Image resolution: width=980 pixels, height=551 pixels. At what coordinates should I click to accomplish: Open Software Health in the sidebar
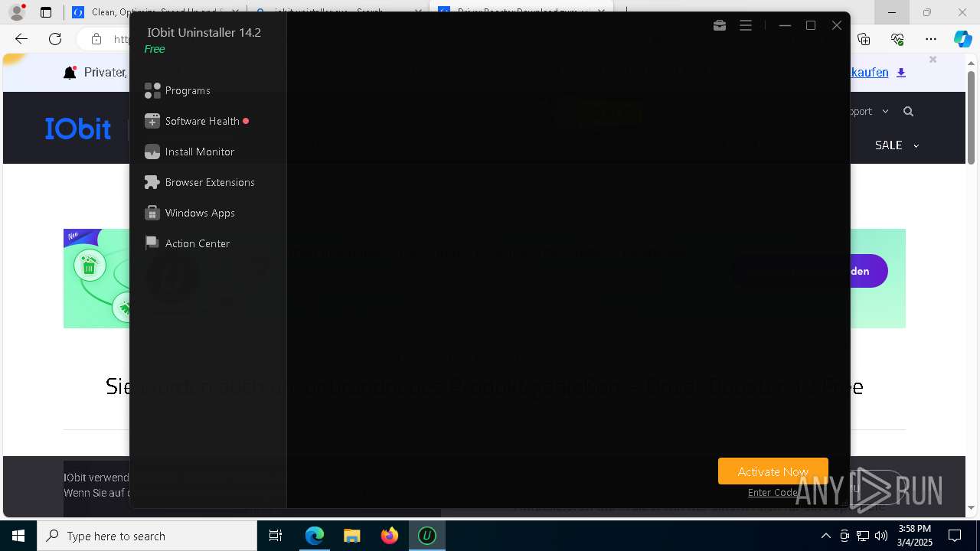[x=196, y=121]
